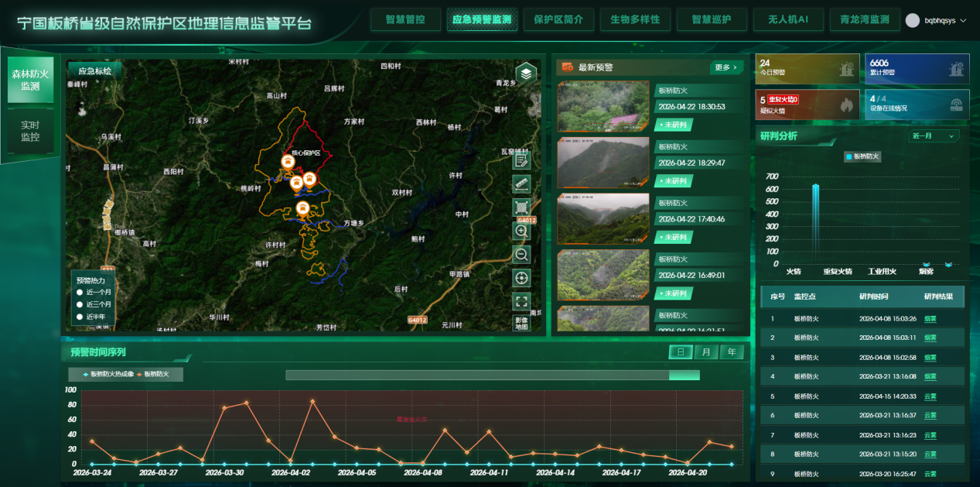Switch to the 智慧管控 tab
This screenshot has width=980, height=487.
click(x=405, y=19)
